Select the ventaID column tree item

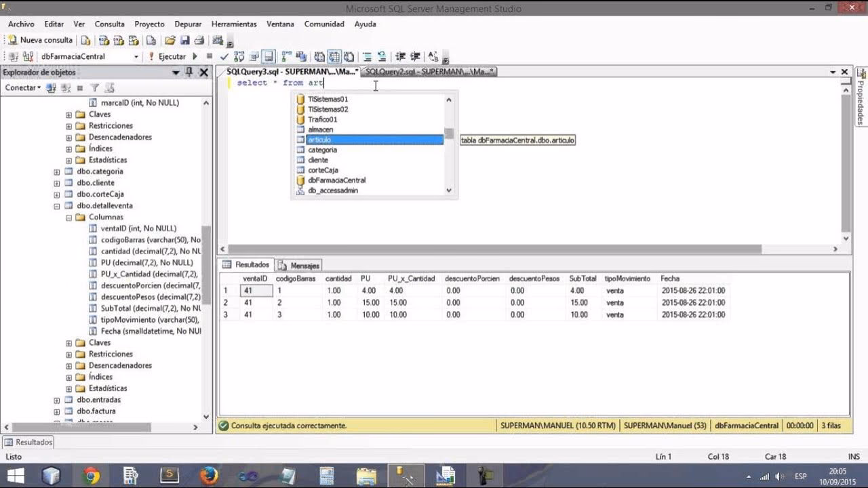pyautogui.click(x=138, y=228)
